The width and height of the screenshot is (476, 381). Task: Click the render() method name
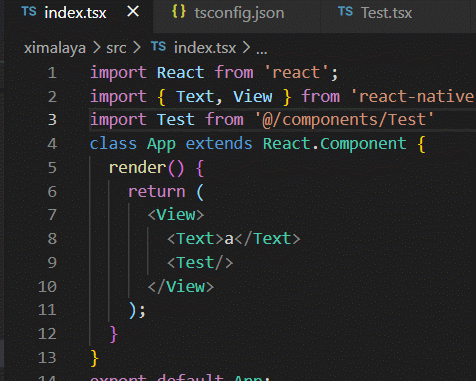click(x=137, y=168)
